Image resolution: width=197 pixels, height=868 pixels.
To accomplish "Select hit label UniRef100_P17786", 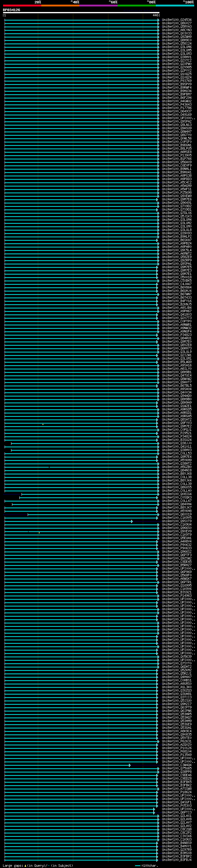I will tap(177, 108).
